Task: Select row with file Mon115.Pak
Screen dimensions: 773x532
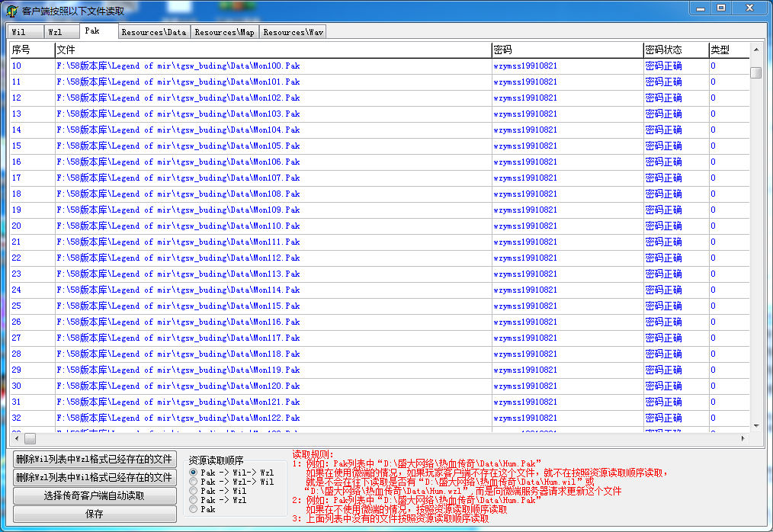Action: click(380, 306)
